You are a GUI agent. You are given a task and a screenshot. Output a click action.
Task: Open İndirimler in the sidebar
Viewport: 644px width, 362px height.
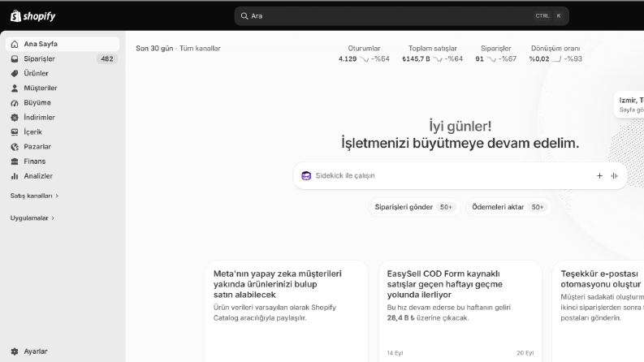point(63,118)
